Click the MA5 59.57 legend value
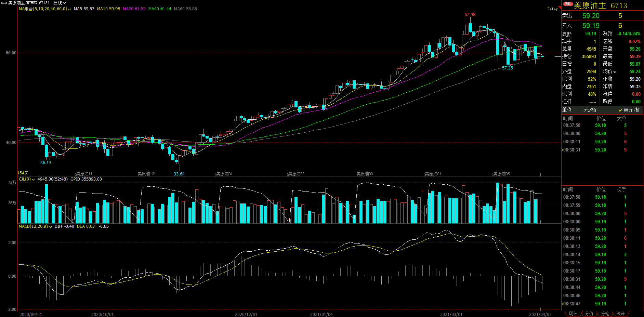Viewport: 644px width, 317px height. [x=84, y=9]
